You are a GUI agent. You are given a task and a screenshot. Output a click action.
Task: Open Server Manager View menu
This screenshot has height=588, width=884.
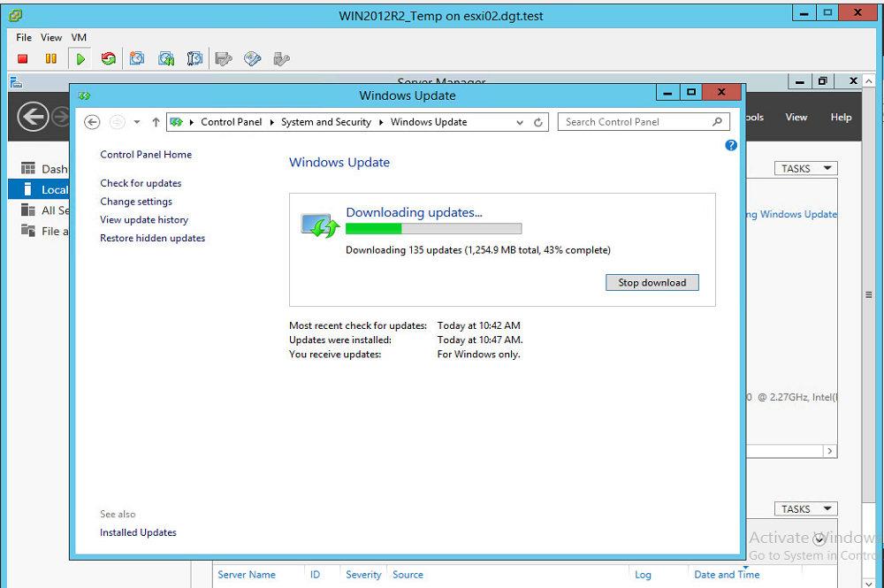click(x=796, y=118)
